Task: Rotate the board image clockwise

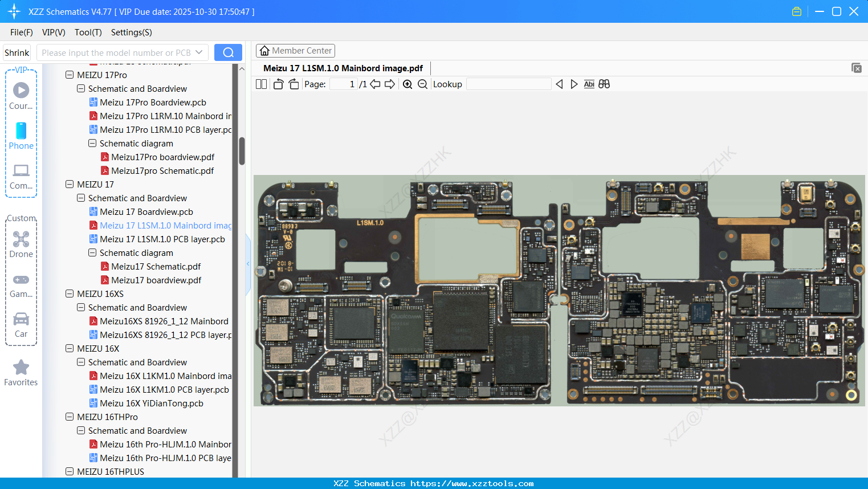Action: tap(293, 84)
